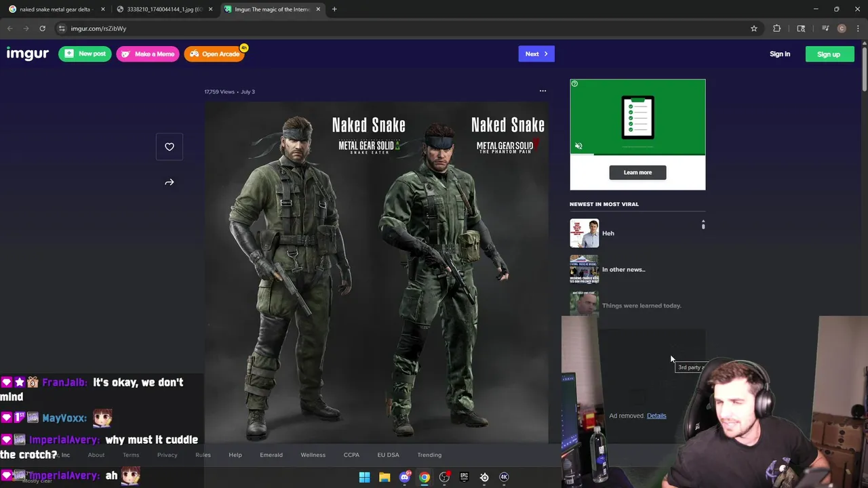Open a new browser tab
This screenshot has height=488, width=868.
click(x=334, y=9)
